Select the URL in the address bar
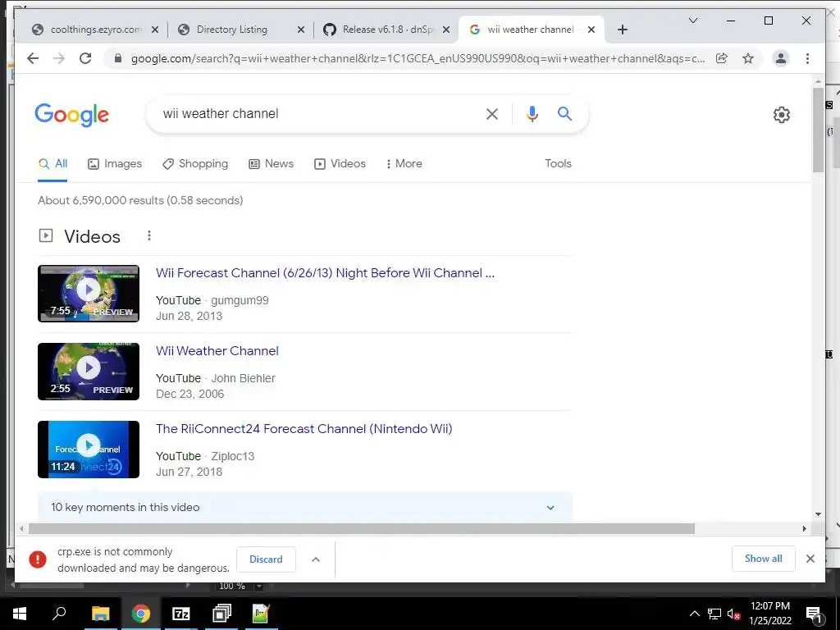840x630 pixels. [418, 58]
